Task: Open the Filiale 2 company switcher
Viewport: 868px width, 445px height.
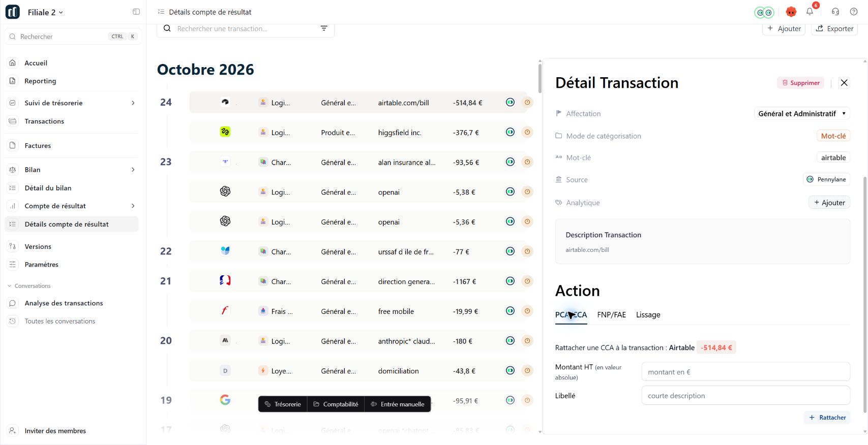Action: click(45, 12)
